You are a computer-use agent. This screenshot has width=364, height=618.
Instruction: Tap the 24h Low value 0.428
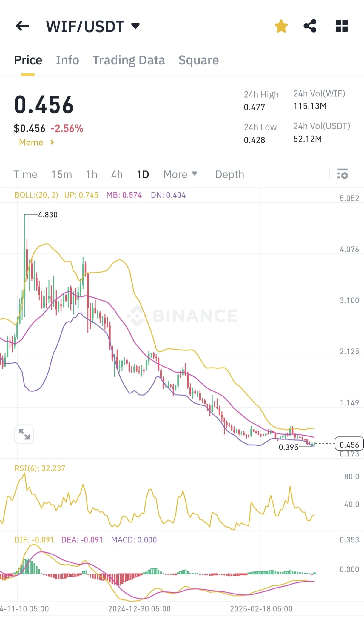[x=254, y=140]
